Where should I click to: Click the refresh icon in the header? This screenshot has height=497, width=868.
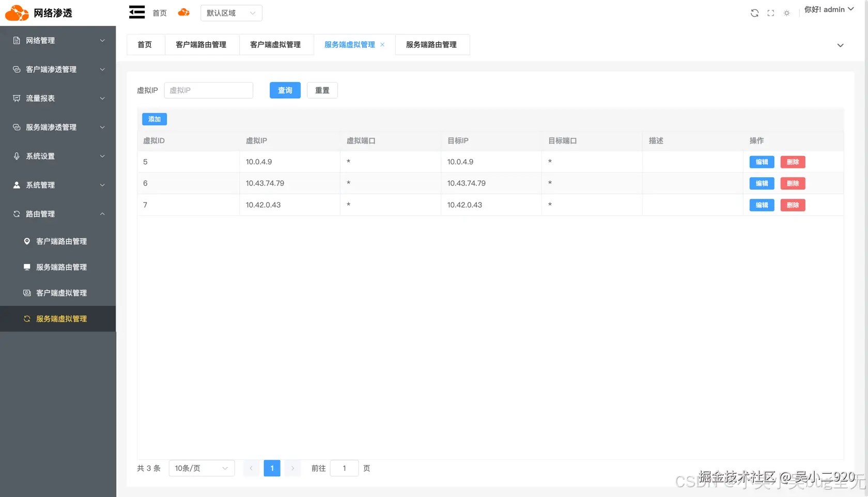coord(754,12)
